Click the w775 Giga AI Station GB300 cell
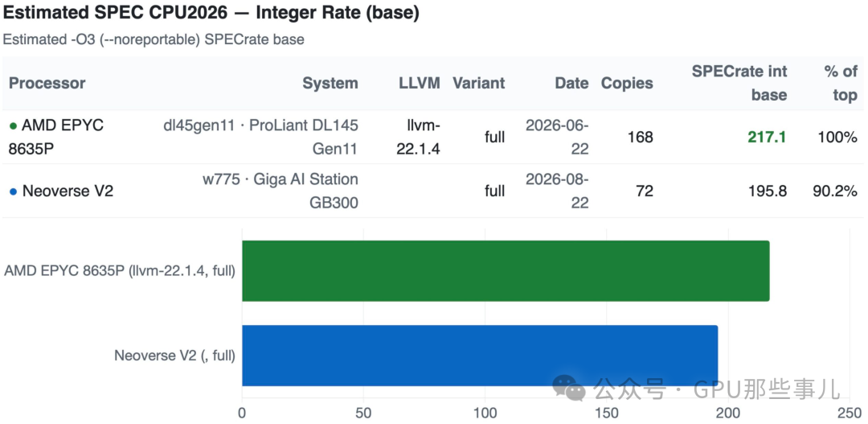 (x=280, y=191)
